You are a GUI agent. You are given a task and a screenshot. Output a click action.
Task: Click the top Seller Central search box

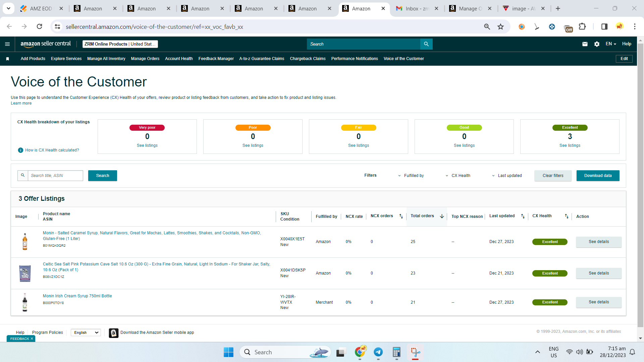point(364,44)
